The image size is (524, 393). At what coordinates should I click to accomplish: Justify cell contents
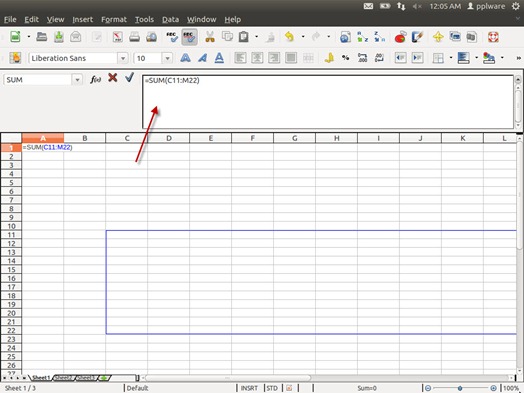pos(291,58)
